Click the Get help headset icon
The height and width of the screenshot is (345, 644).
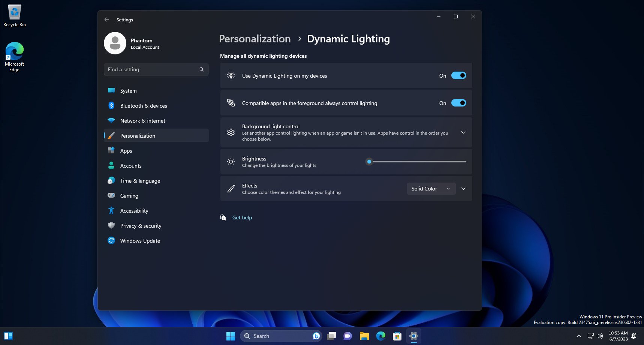(223, 217)
